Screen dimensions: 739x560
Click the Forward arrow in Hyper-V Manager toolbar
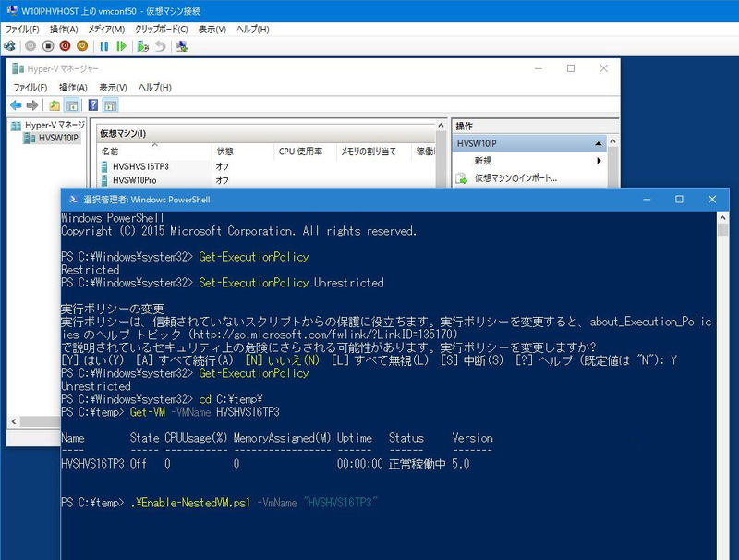pyautogui.click(x=32, y=105)
